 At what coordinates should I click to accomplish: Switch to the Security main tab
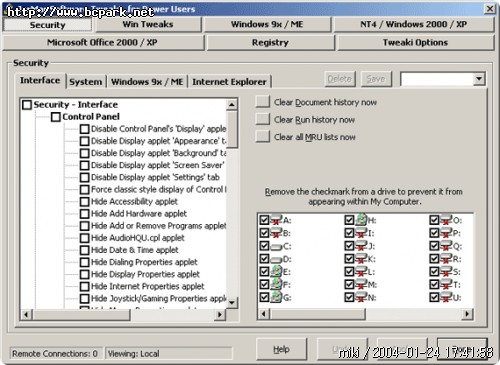click(47, 25)
